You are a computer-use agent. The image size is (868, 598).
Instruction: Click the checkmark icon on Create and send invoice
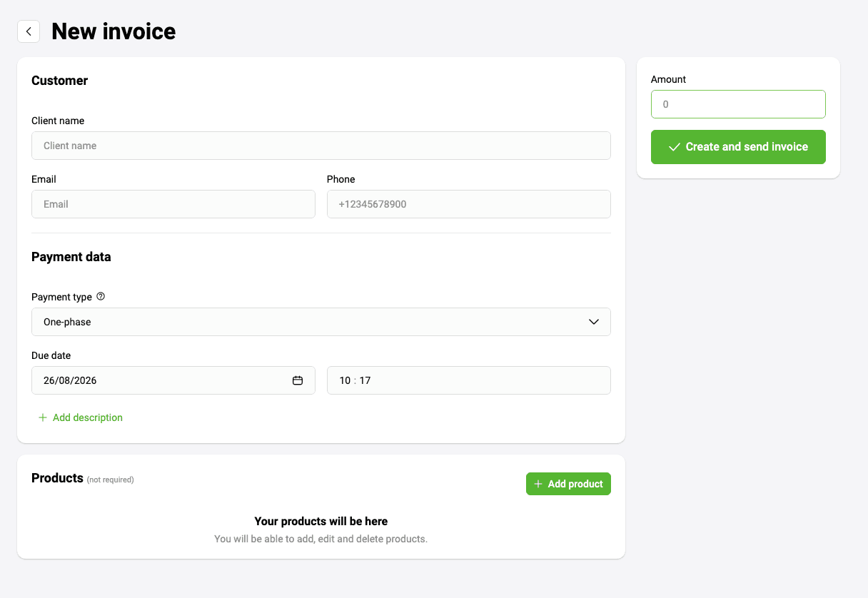[x=675, y=147]
